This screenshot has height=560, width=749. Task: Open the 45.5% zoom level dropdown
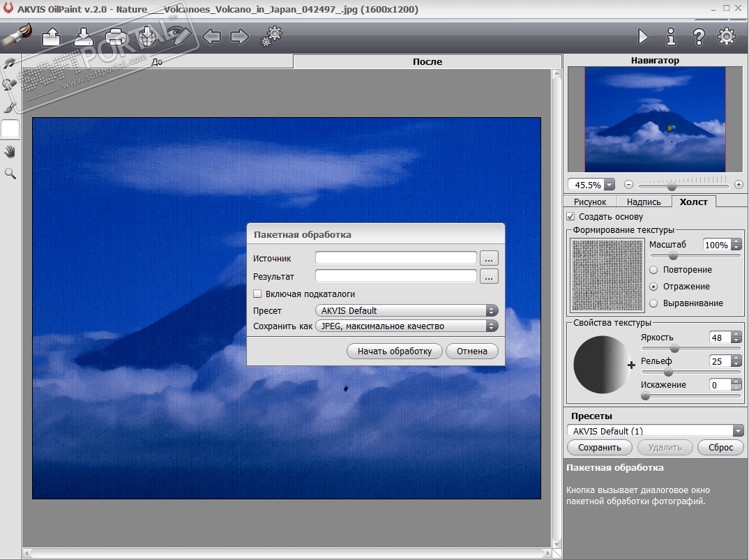(x=609, y=185)
